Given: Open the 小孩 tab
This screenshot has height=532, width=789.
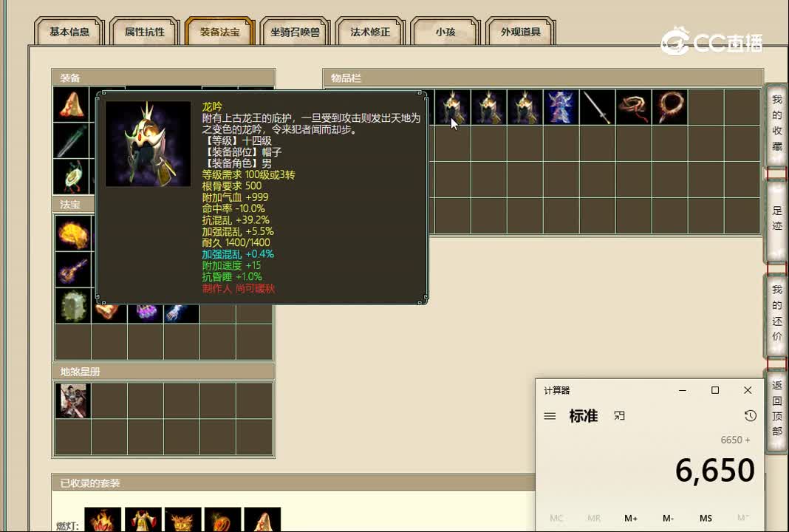Looking at the screenshot, I should tap(445, 32).
